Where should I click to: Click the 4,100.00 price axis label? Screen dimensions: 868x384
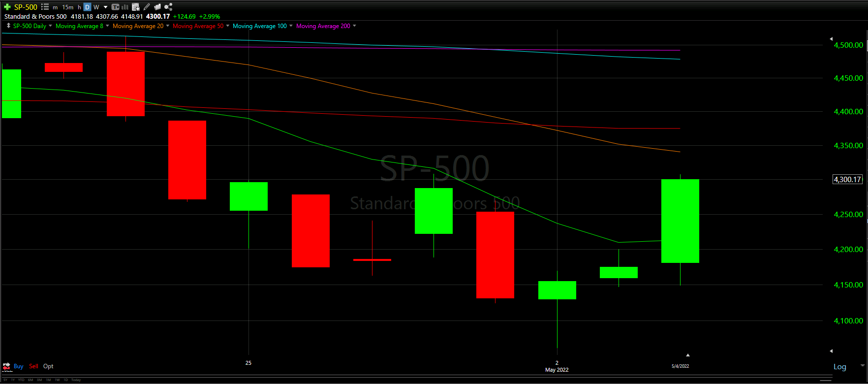point(848,320)
